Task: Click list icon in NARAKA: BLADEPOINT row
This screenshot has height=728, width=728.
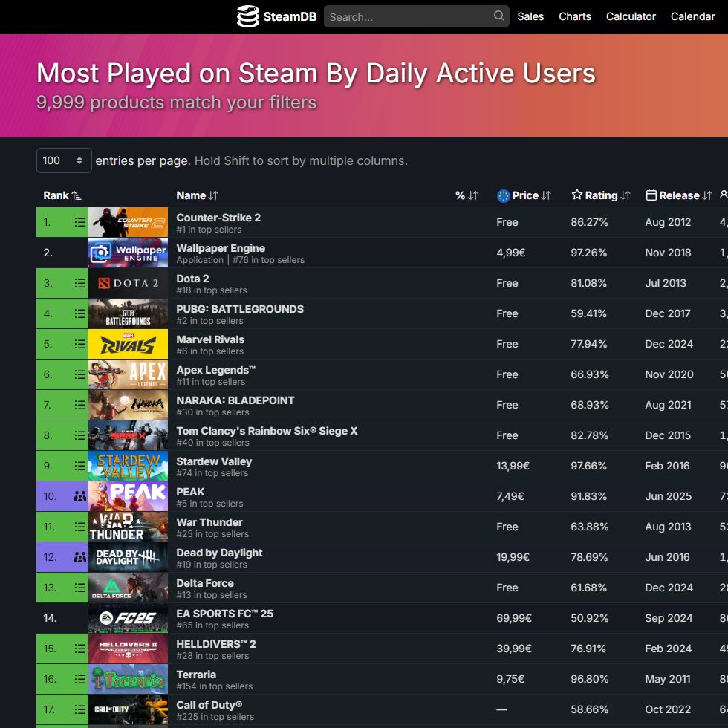Action: click(x=80, y=405)
